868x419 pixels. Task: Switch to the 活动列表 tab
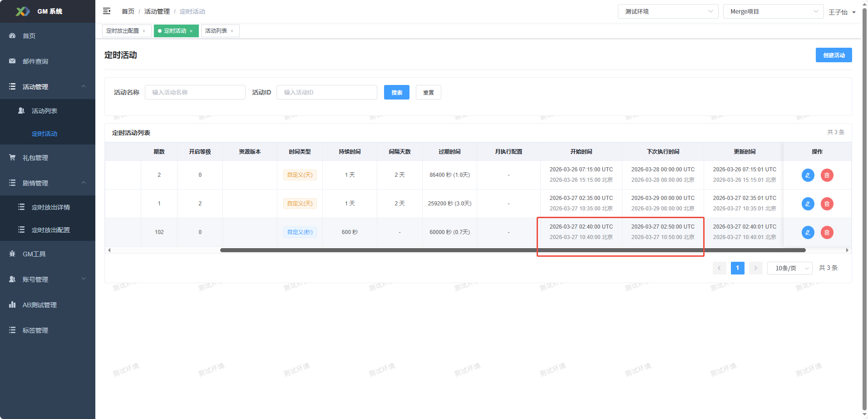[x=216, y=31]
